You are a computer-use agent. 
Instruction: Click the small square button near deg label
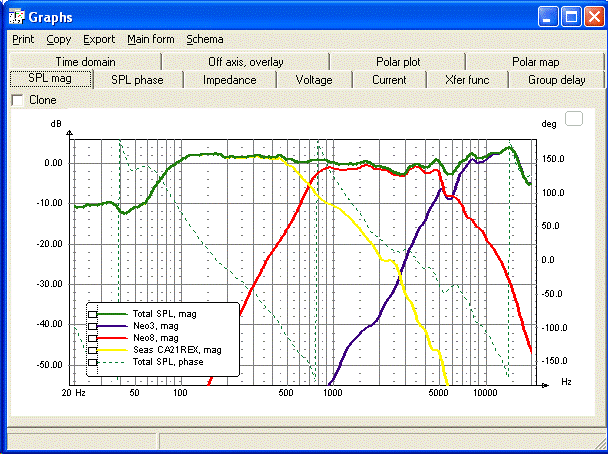[x=574, y=119]
